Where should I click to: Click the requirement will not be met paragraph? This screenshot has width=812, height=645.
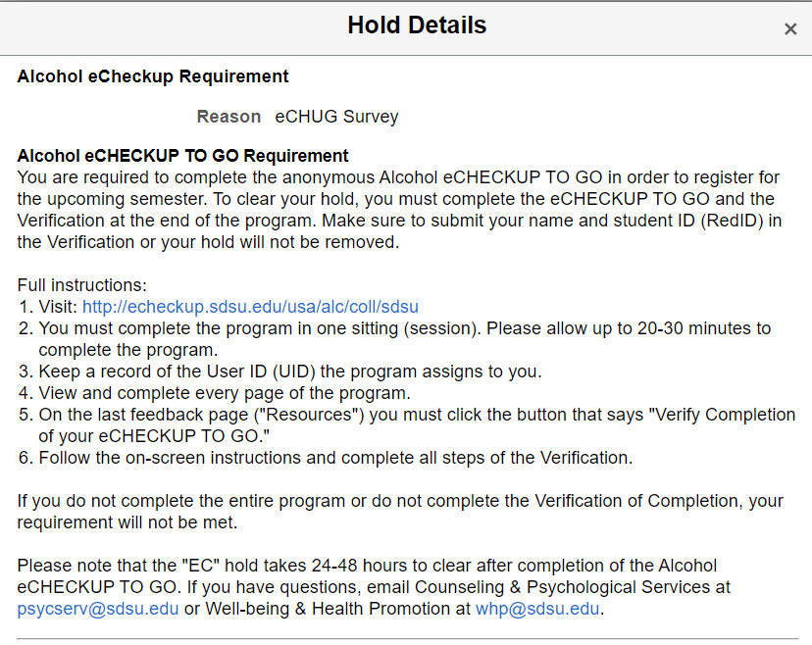pos(400,512)
